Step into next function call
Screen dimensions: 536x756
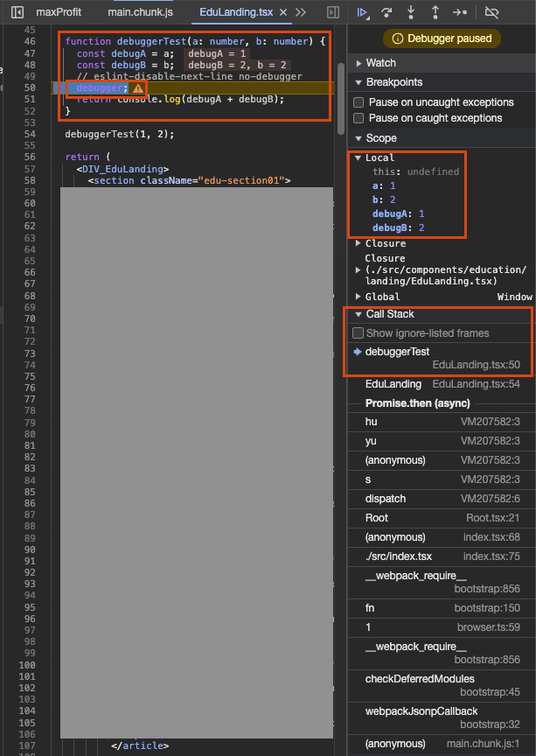click(x=411, y=12)
